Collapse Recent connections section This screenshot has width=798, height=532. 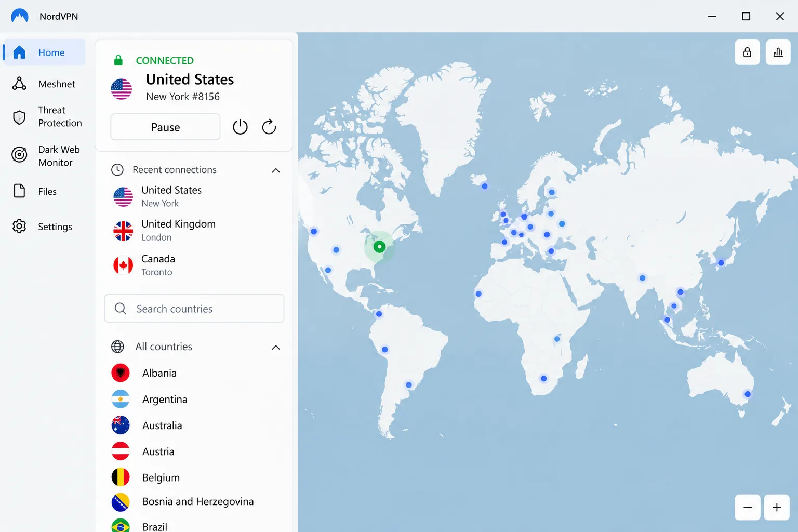276,170
